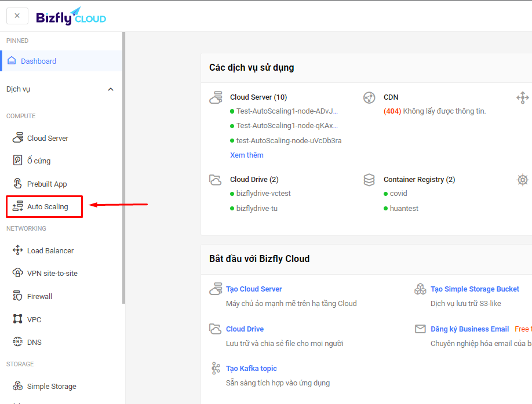Open VPC menu item
The image size is (532, 404).
click(34, 319)
